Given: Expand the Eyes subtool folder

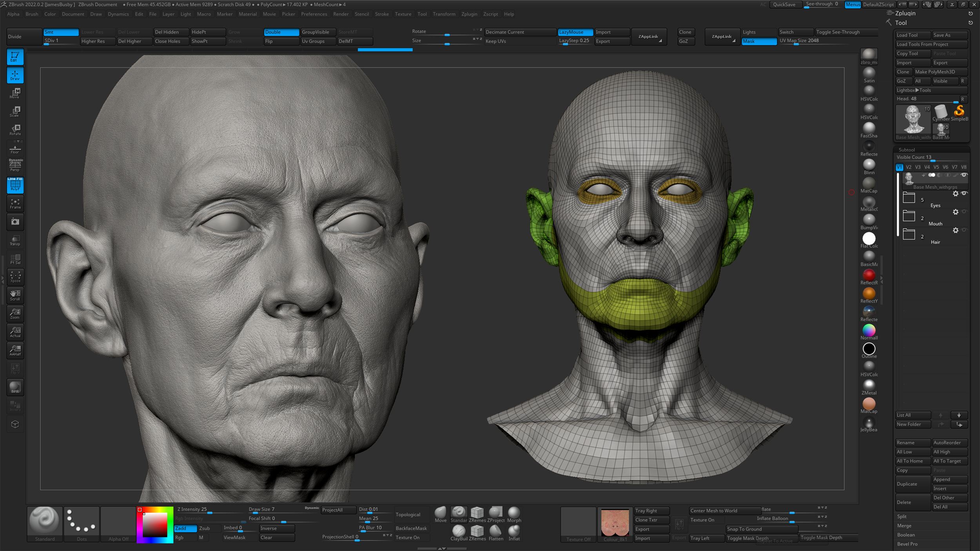Looking at the screenshot, I should point(909,198).
